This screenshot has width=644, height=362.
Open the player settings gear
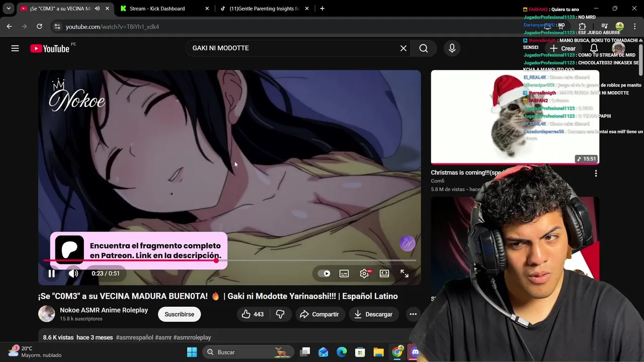coord(364,274)
